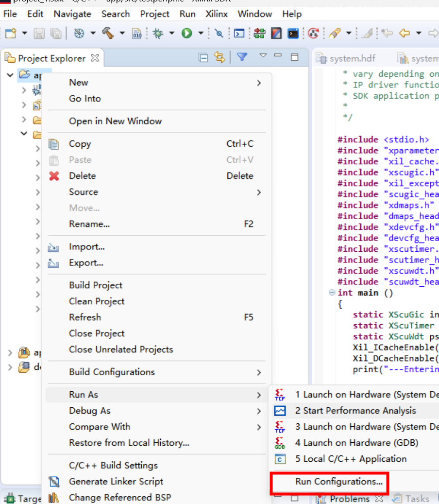
Task: Open the Project menu
Action: click(154, 14)
